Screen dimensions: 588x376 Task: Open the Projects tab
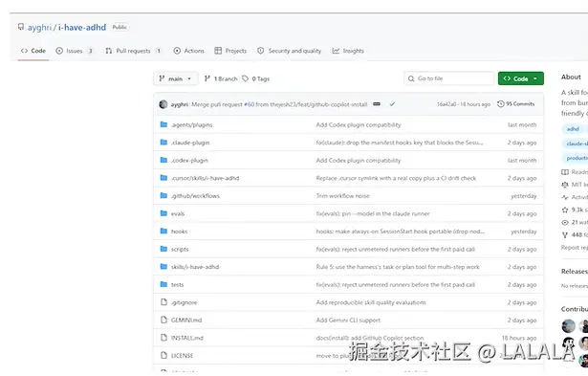[x=230, y=51]
